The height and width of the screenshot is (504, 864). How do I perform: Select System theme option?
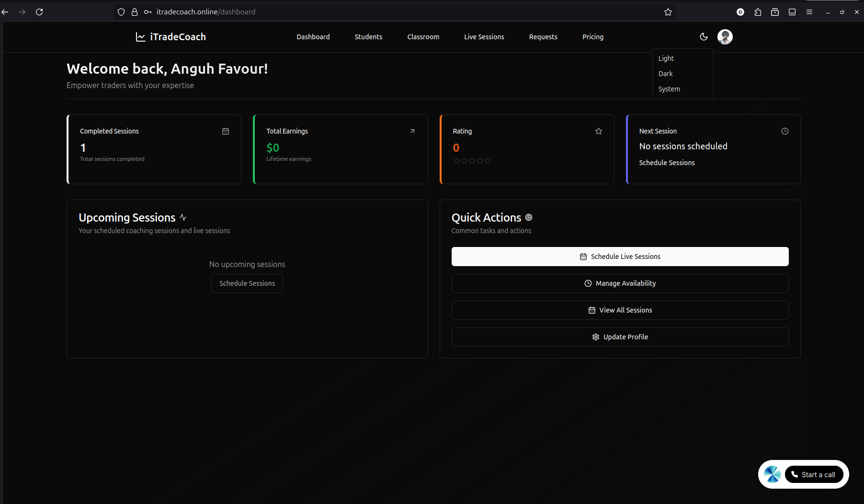click(682, 89)
